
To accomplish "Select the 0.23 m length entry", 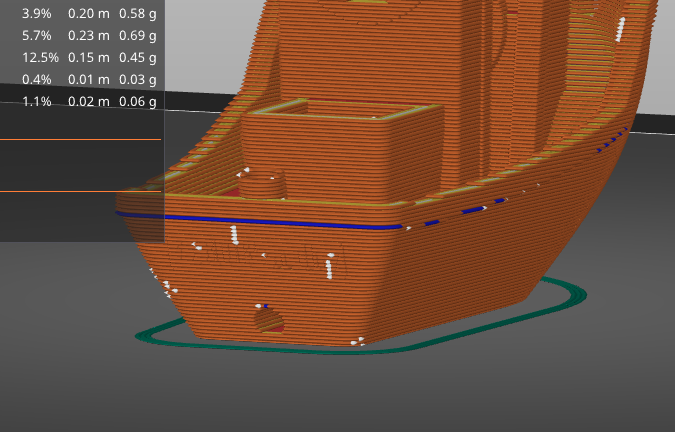I will click(89, 36).
